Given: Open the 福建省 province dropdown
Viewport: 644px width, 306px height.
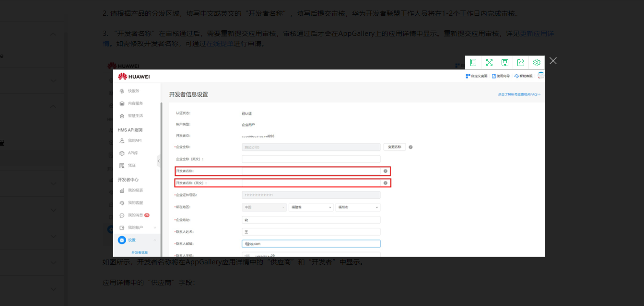Looking at the screenshot, I should [311, 207].
